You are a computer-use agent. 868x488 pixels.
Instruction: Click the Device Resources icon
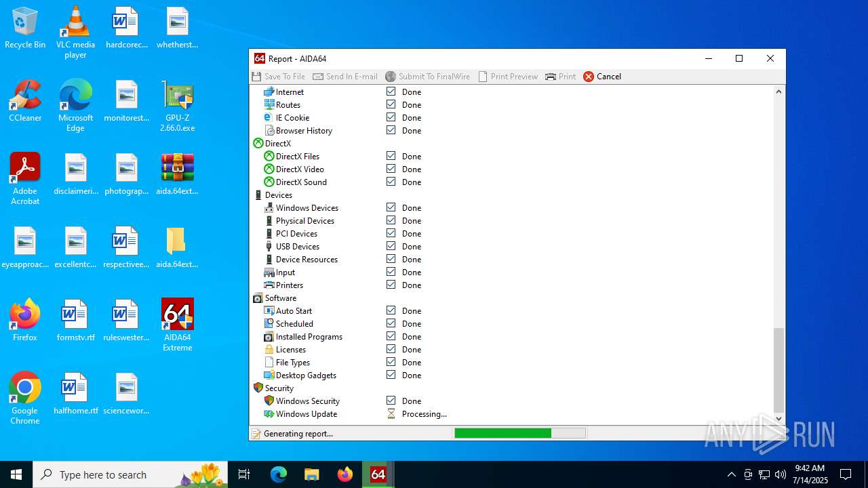click(269, 259)
